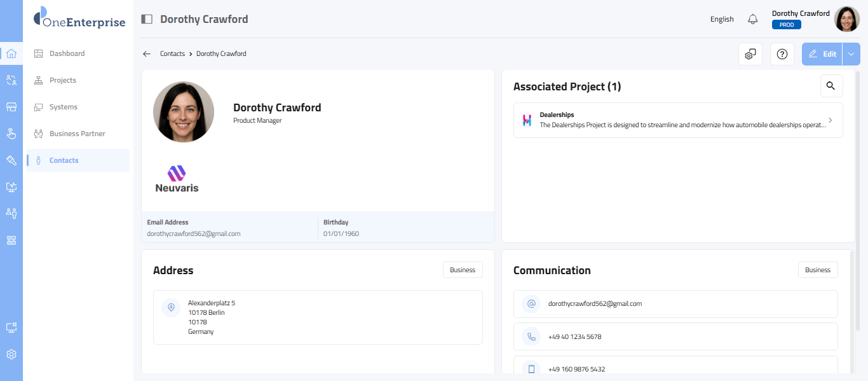Select Projects in the navigation menu
The image size is (868, 381).
[63, 80]
